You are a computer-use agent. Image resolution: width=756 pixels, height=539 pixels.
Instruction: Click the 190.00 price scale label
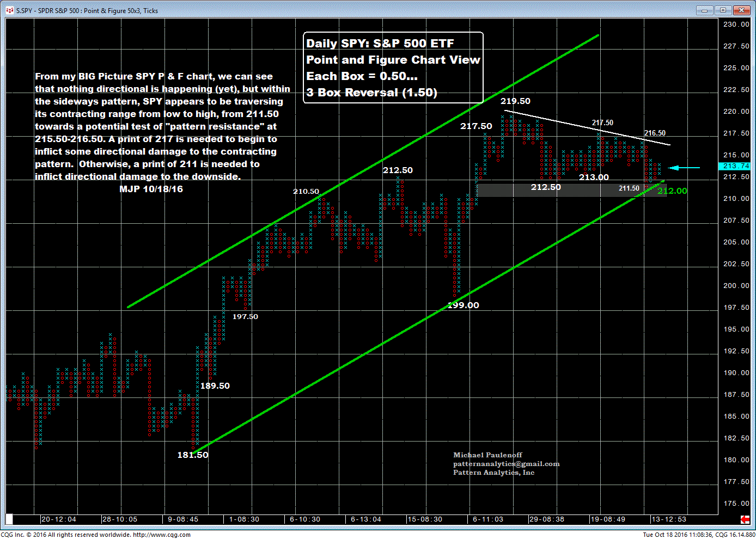click(x=736, y=373)
